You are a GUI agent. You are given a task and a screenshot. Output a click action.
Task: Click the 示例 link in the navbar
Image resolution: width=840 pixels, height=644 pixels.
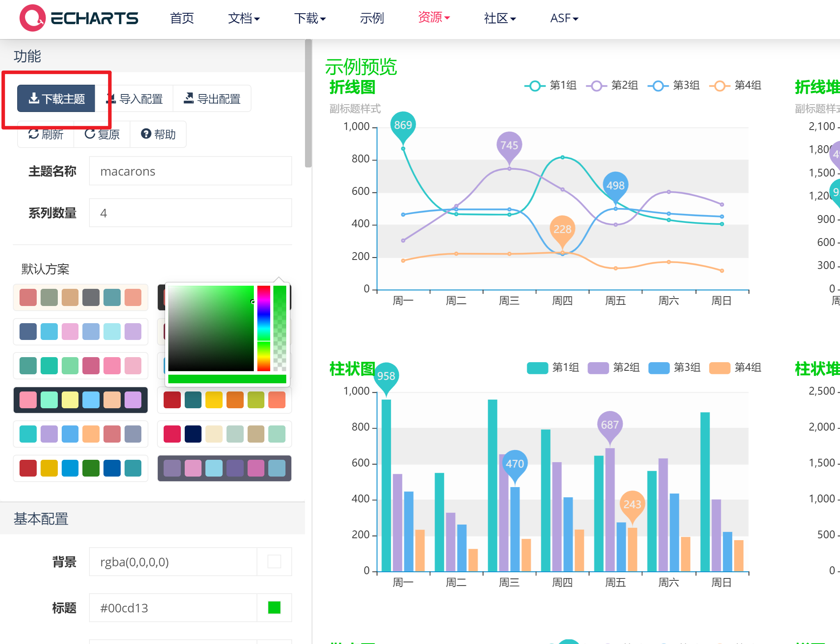point(372,18)
